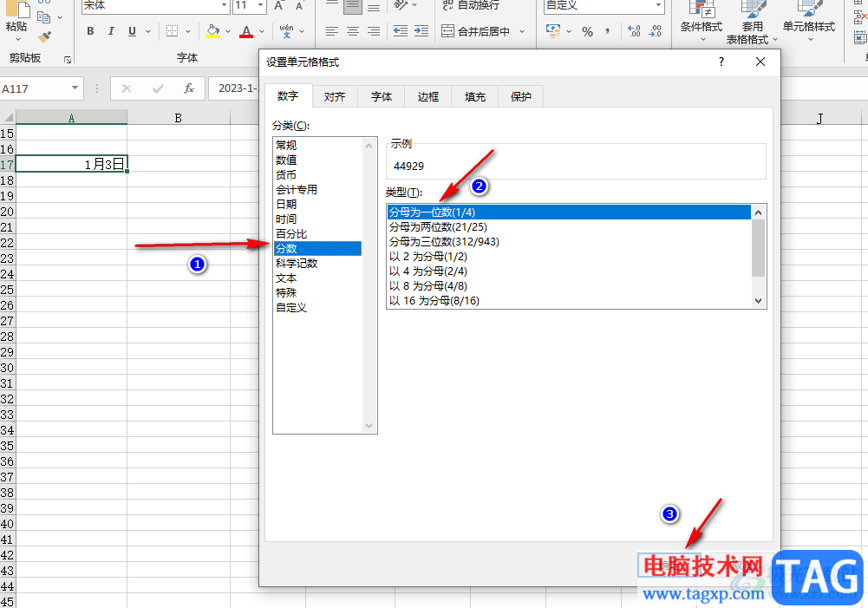Toggle Italic formatting
868x608 pixels.
coord(111,31)
